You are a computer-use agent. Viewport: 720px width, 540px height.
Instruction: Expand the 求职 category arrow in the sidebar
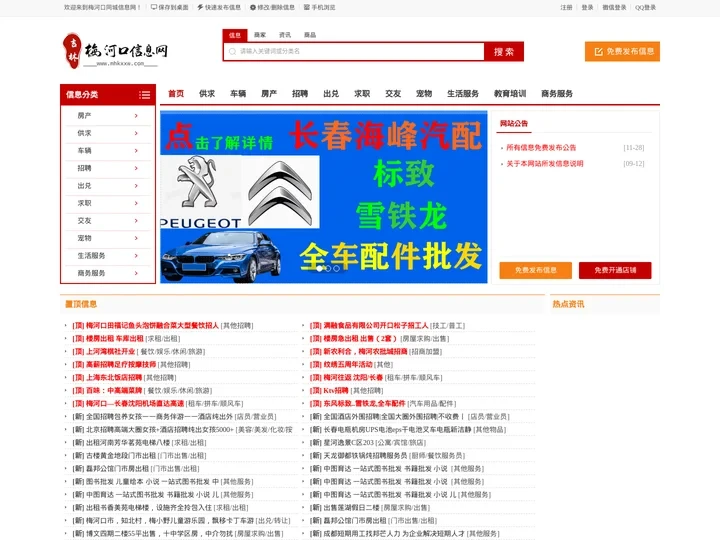pyautogui.click(x=136, y=203)
